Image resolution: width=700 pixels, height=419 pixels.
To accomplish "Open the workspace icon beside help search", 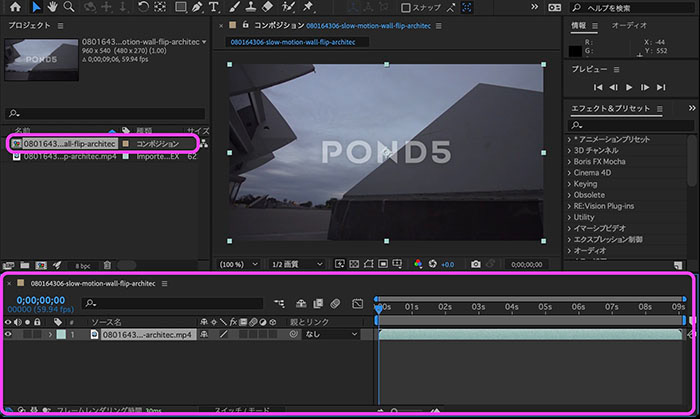I will click(554, 7).
